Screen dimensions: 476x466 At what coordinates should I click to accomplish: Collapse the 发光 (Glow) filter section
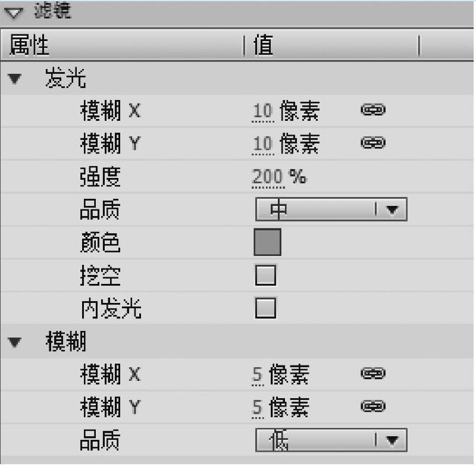[x=15, y=79]
